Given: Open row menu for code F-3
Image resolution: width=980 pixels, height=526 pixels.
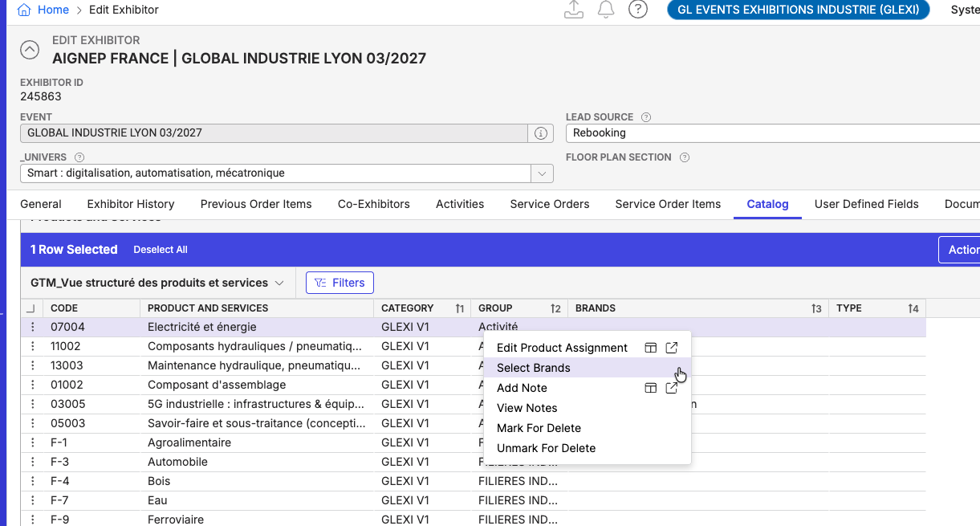Looking at the screenshot, I should coord(33,462).
